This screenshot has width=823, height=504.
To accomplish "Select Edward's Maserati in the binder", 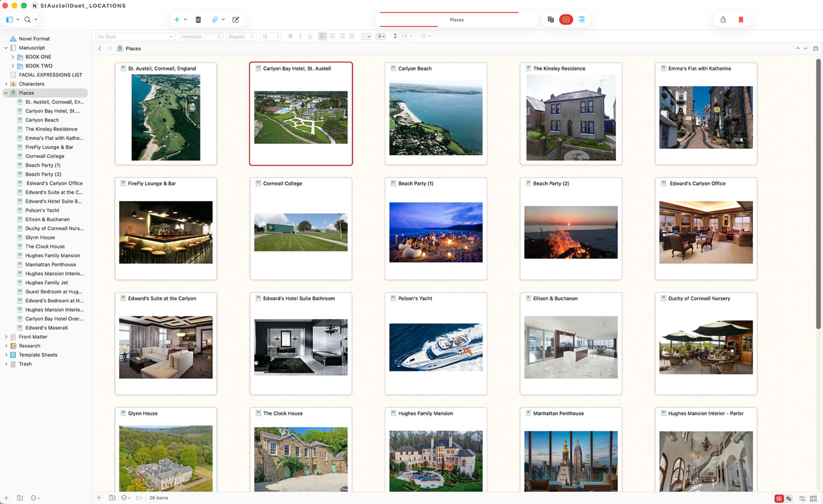I will (x=46, y=328).
